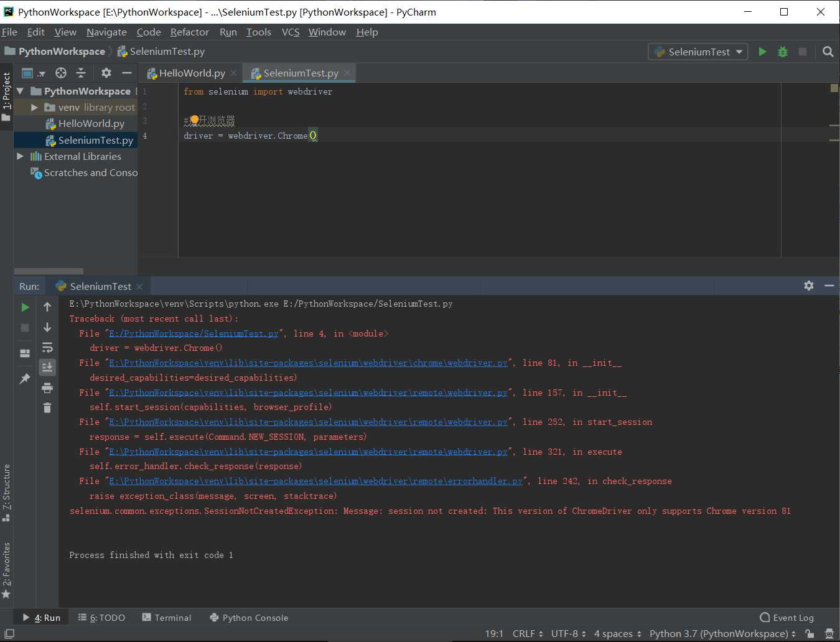Screen dimensions: 840x642
Task: Open errorhandler.py traceback link
Action: pyautogui.click(x=316, y=481)
